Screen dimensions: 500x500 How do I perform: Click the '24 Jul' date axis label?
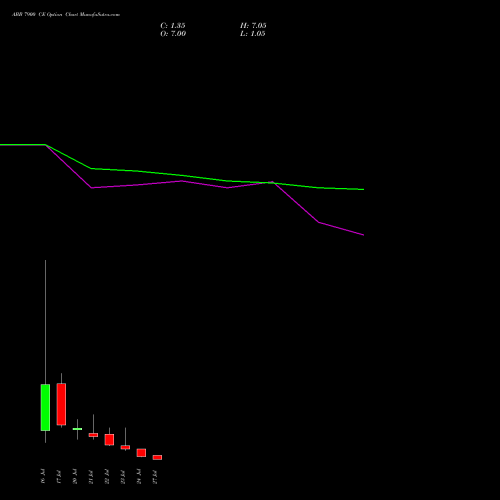click(x=139, y=476)
